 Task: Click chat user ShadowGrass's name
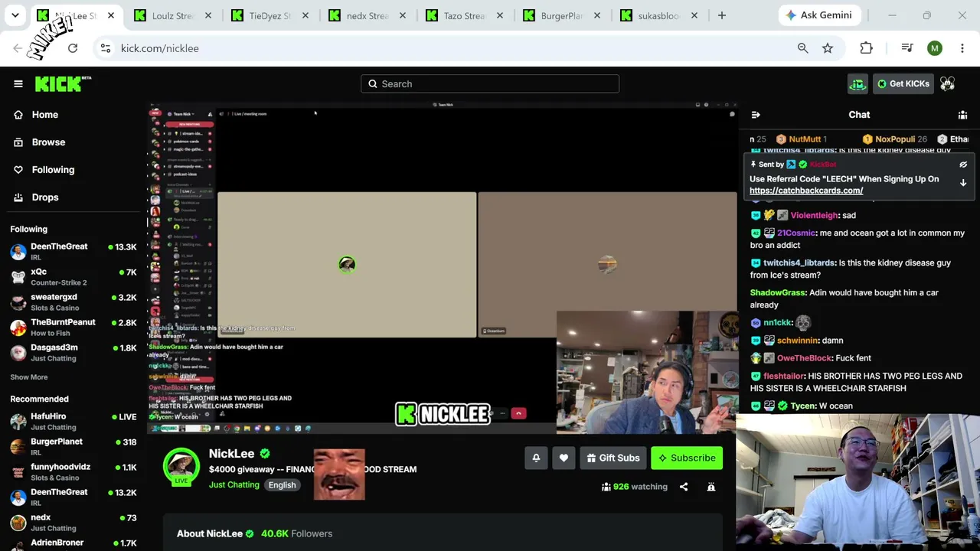[x=778, y=293]
